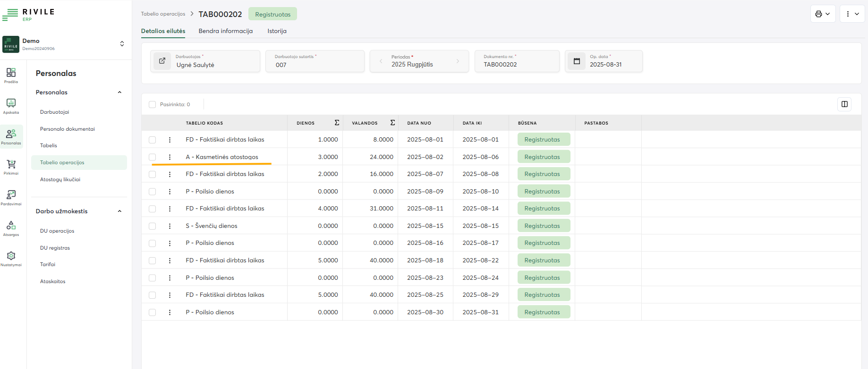Switch to the Istorija tab

pyautogui.click(x=277, y=31)
